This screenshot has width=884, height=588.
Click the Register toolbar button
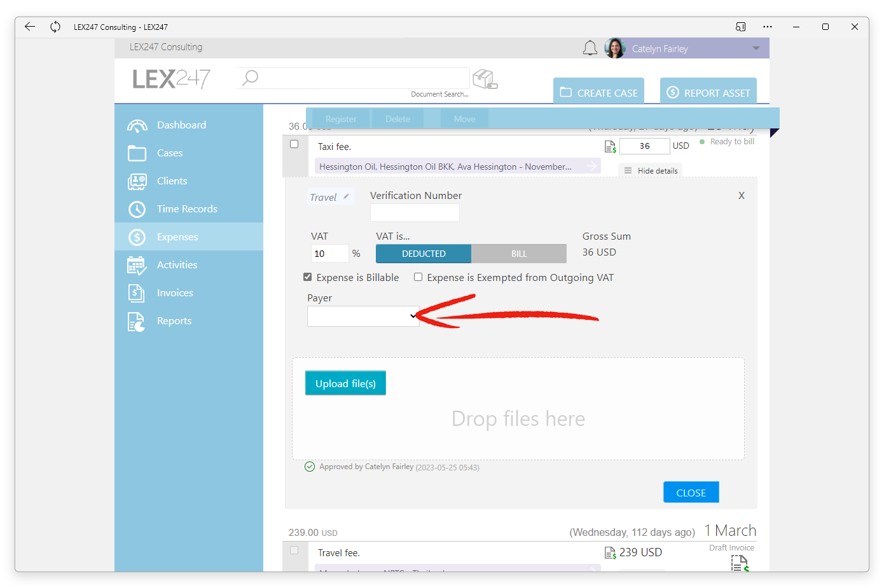tap(341, 119)
